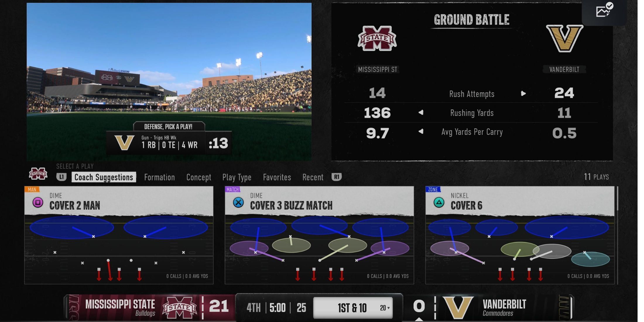Toggle Favorites play category view
The height and width of the screenshot is (322, 644).
[277, 177]
